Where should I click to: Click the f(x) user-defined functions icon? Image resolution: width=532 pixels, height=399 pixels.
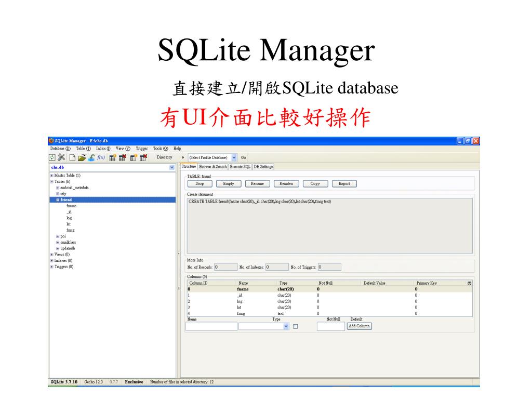pos(101,157)
